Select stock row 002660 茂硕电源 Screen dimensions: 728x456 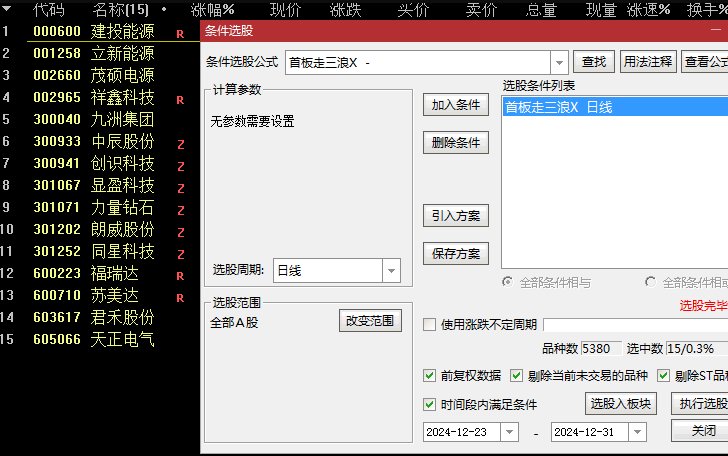100,75
